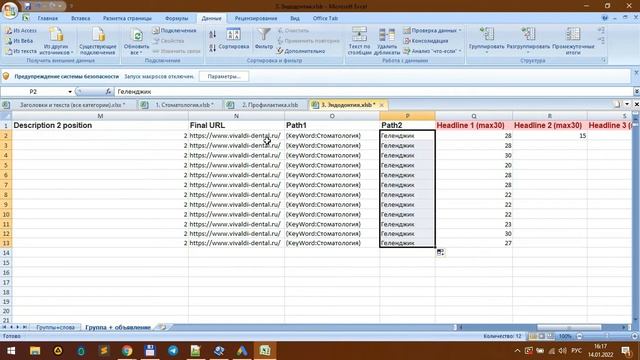Click Subtotal (Промежуточные итоги)

573,41
